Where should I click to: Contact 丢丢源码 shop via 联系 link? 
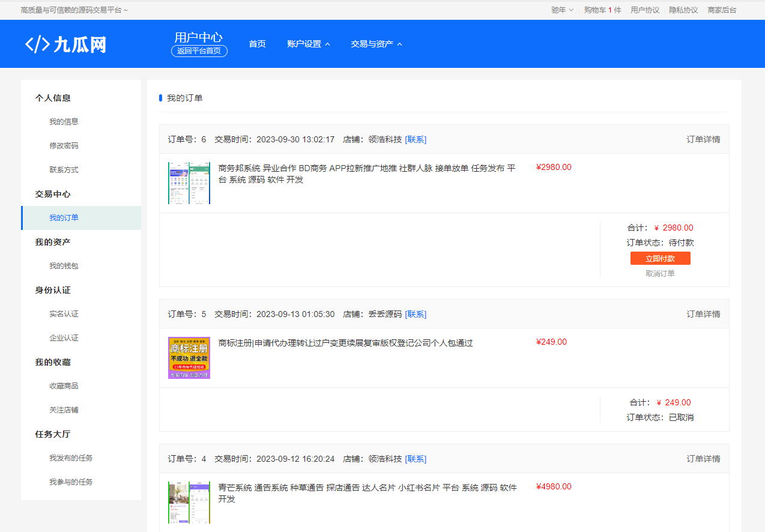pos(416,314)
